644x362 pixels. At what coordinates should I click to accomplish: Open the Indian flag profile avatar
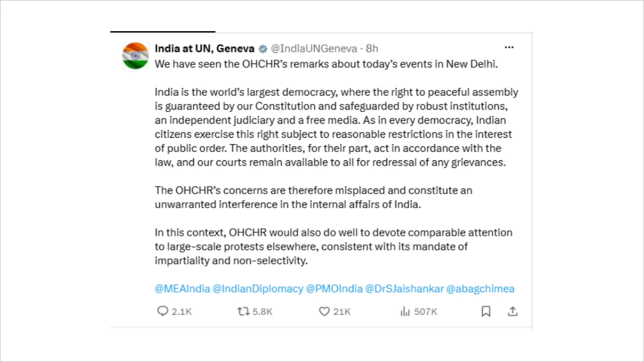(x=135, y=55)
